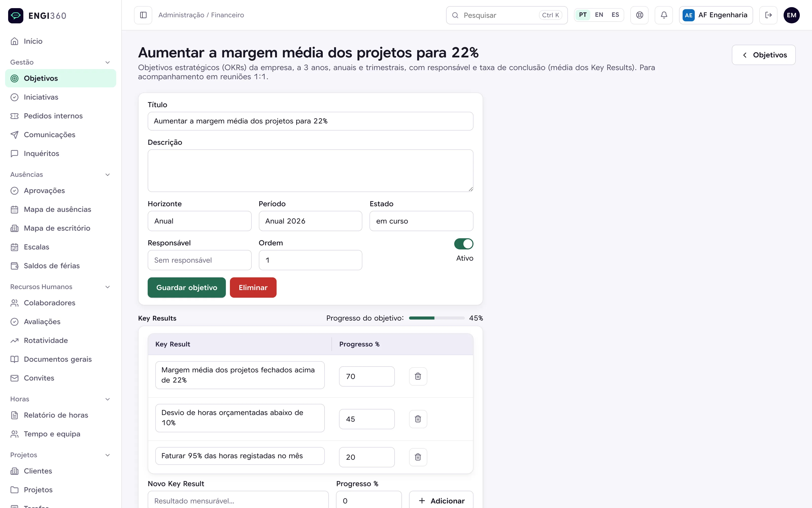Image resolution: width=812 pixels, height=508 pixels.
Task: Click the logout icon
Action: [x=768, y=15]
